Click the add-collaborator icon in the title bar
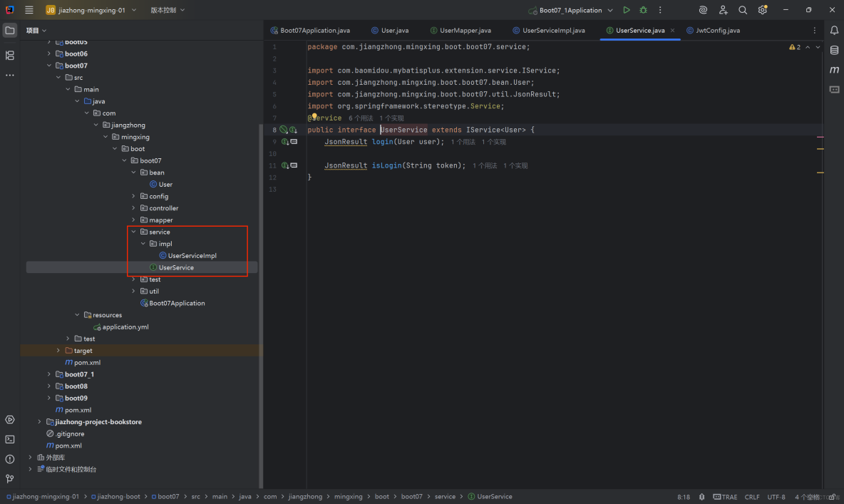The height and width of the screenshot is (504, 844). click(x=723, y=9)
